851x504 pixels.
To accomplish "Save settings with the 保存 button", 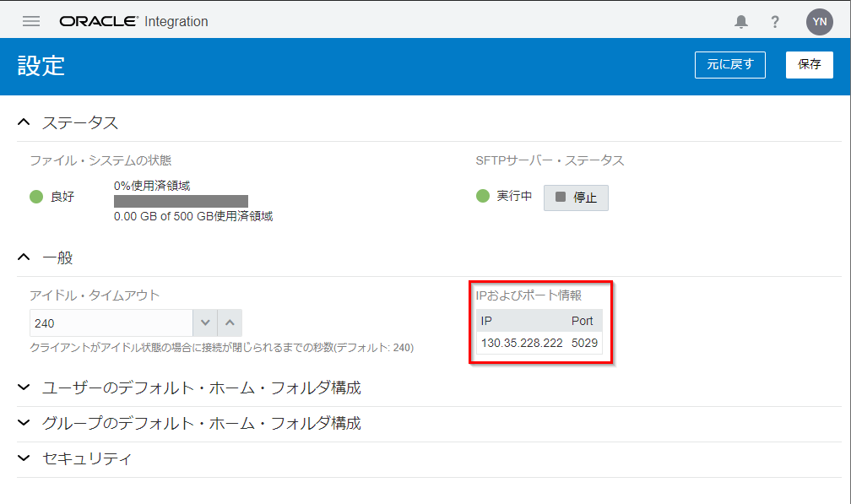I will pos(809,65).
